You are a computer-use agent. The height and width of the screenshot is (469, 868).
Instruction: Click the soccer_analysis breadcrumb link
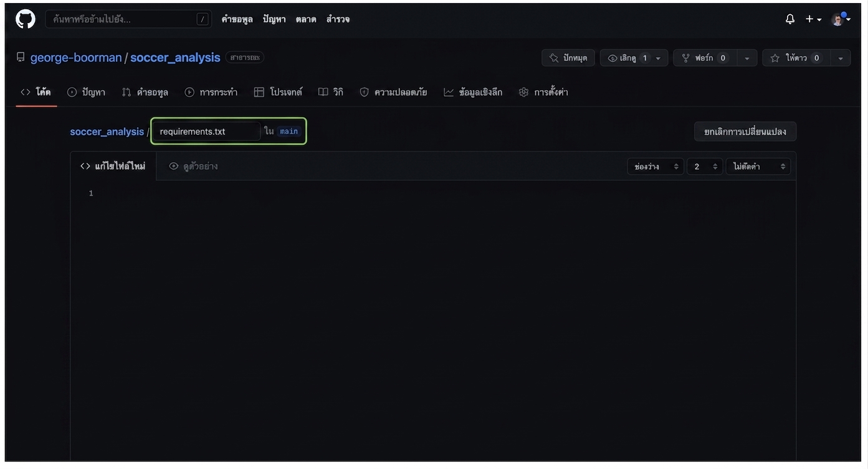coord(107,132)
